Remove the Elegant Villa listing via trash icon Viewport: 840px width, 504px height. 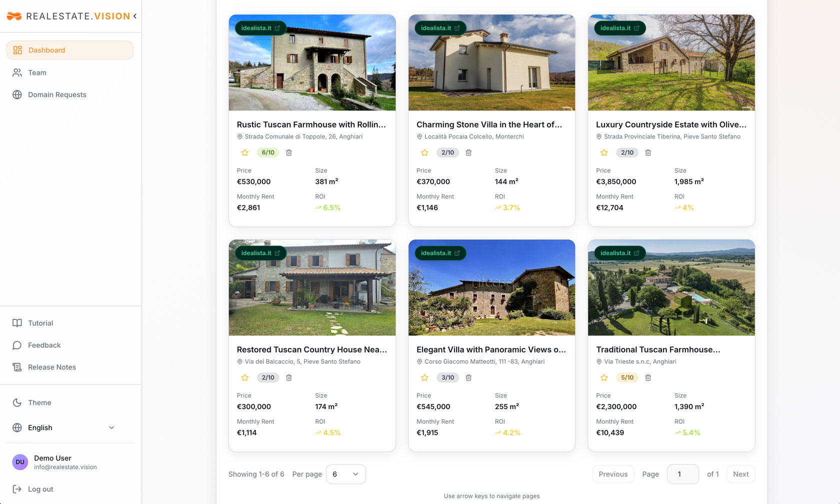point(468,377)
